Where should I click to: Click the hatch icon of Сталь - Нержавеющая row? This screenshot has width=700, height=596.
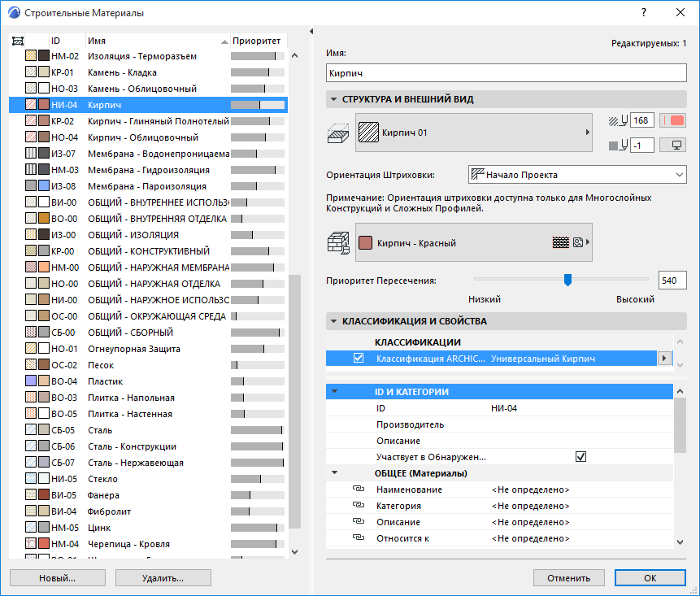tap(31, 462)
